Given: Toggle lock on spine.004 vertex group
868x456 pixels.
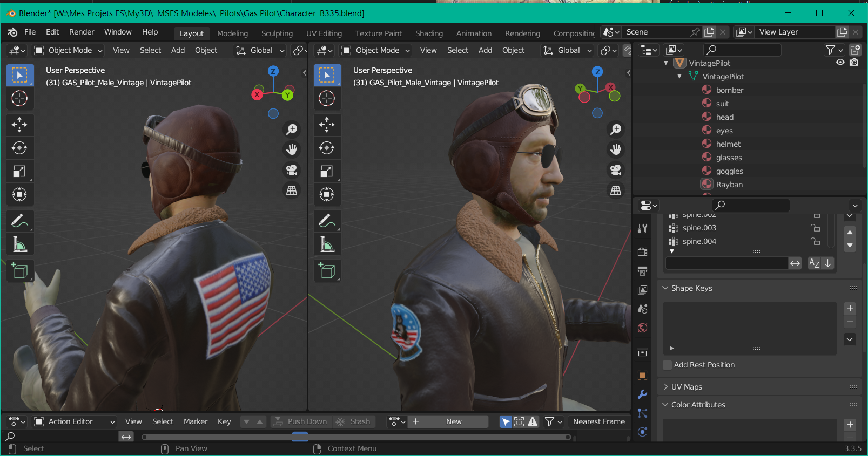Looking at the screenshot, I should pos(816,241).
